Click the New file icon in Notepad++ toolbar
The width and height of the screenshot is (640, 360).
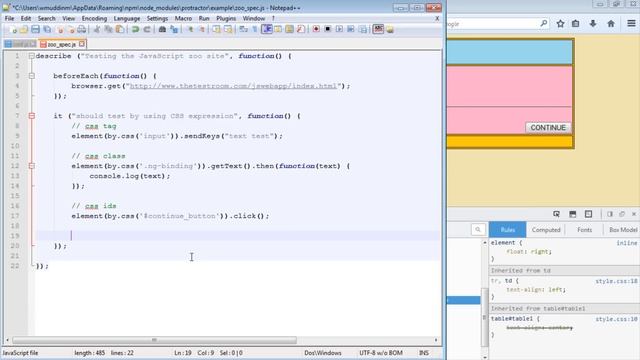click(13, 29)
